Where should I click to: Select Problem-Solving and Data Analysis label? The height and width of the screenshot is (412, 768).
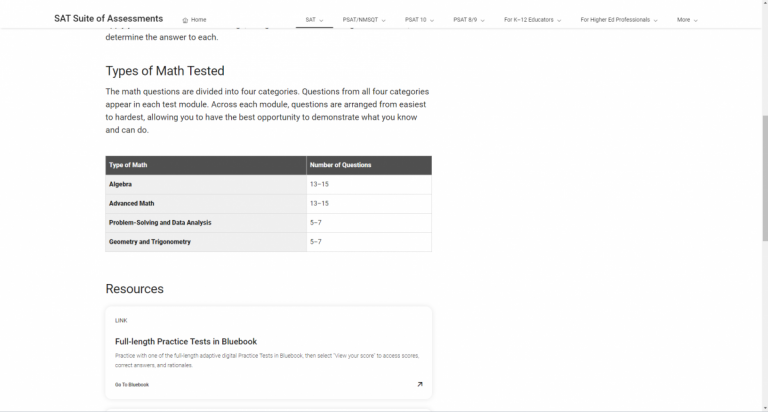click(x=160, y=222)
